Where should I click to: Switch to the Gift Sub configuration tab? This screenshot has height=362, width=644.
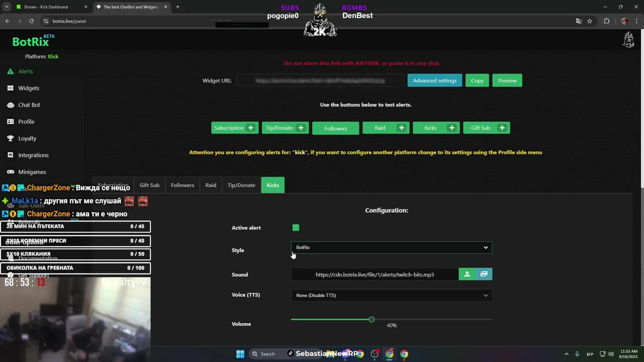tap(149, 185)
